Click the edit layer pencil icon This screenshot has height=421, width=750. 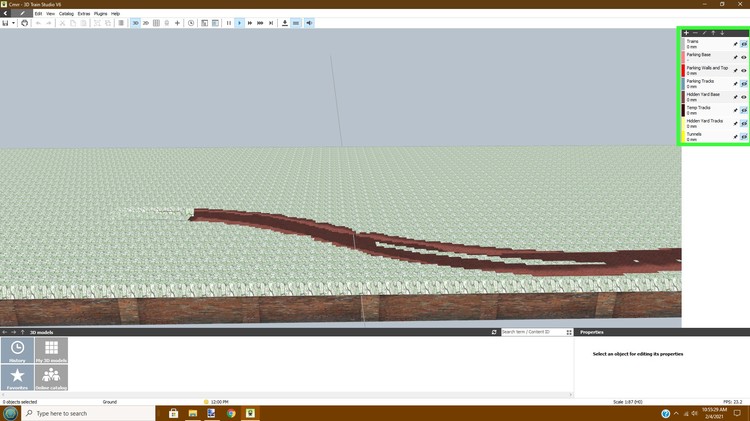coord(704,33)
